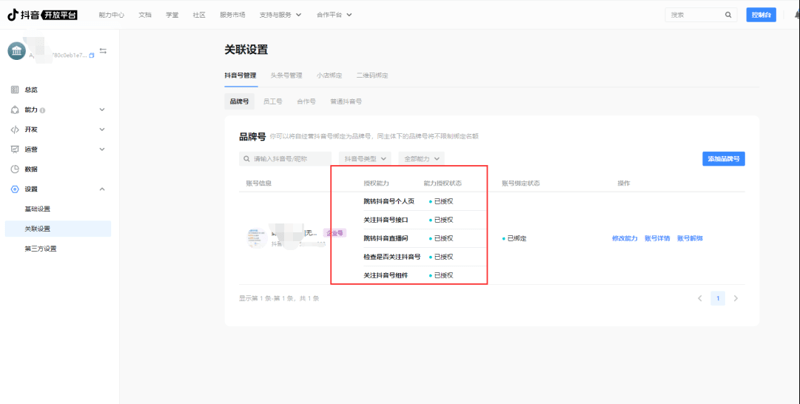Click the 添加品牌号 button
Image resolution: width=800 pixels, height=404 pixels.
(723, 159)
